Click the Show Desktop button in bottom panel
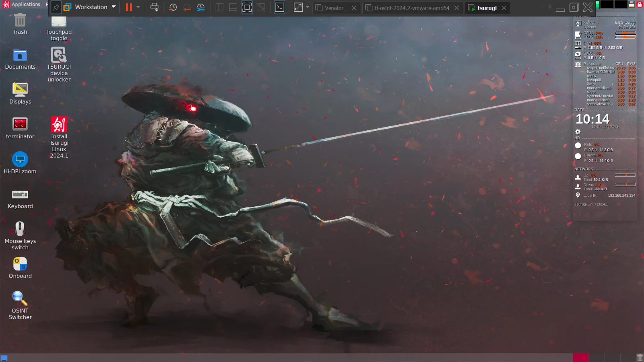The width and height of the screenshot is (644, 362). (x=4, y=358)
